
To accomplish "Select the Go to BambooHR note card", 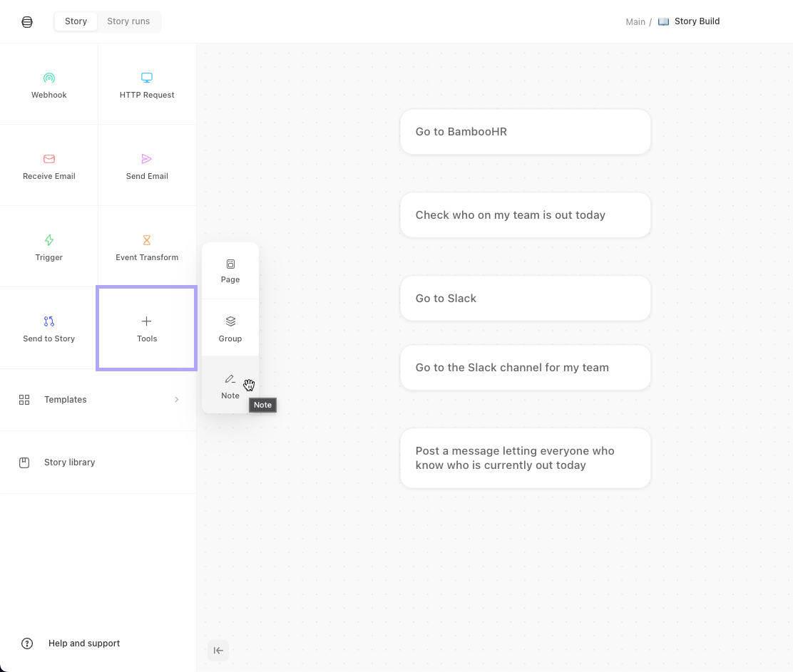I will point(525,132).
